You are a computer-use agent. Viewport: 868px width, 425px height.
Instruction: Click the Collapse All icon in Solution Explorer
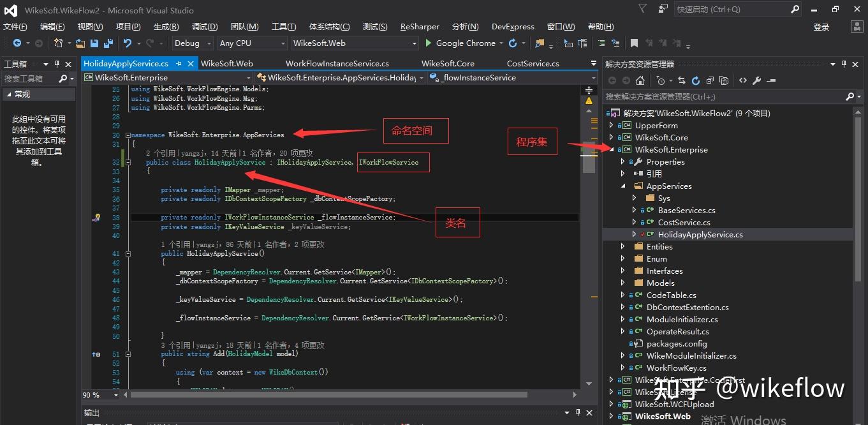710,80
